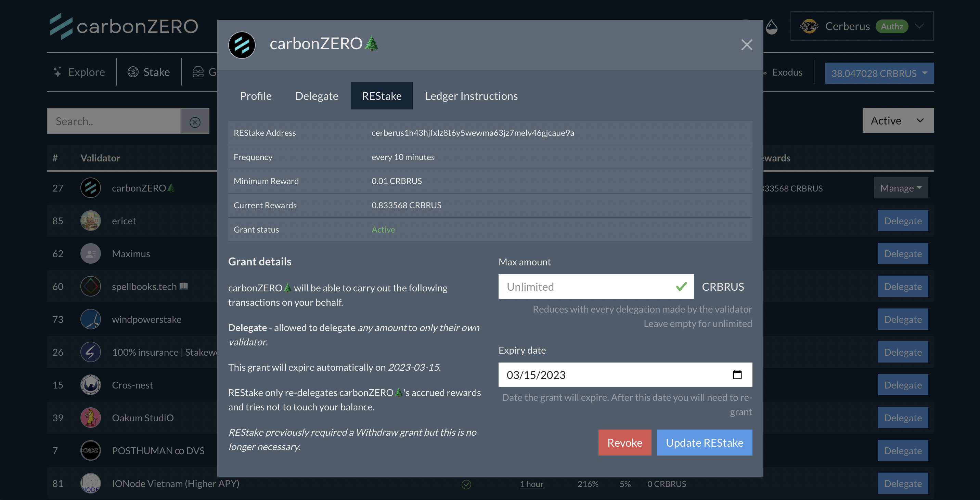Click the Explore sparkle icon
980x500 pixels.
click(57, 72)
